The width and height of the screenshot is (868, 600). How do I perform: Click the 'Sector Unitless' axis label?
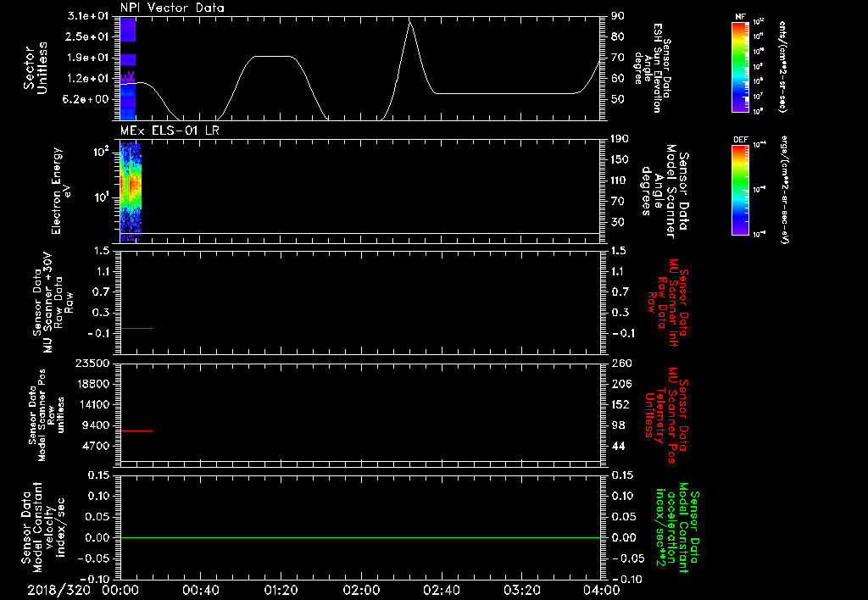pos(36,68)
